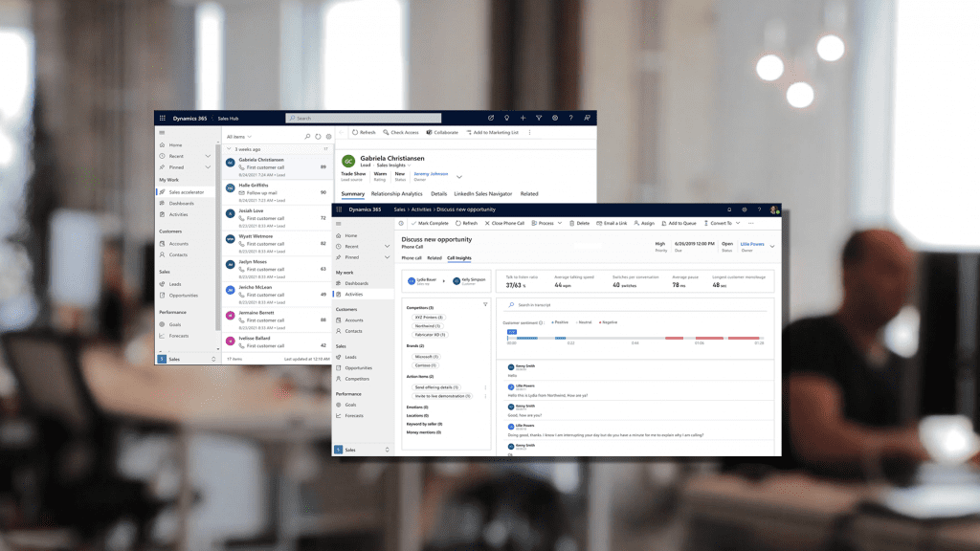Switch to the Call Insights tab
This screenshot has width=980, height=551.
pyautogui.click(x=459, y=258)
